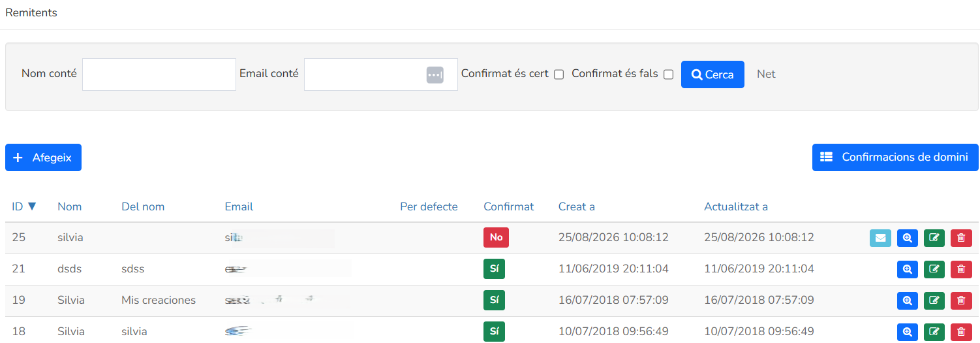Edit the sender with ID 25
Viewport: 980px width, 343px height.
934,238
